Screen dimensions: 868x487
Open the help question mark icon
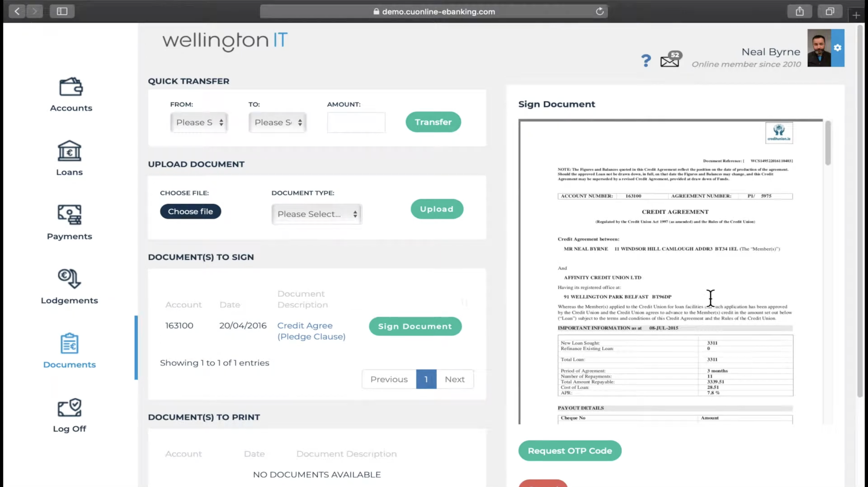[x=646, y=61]
